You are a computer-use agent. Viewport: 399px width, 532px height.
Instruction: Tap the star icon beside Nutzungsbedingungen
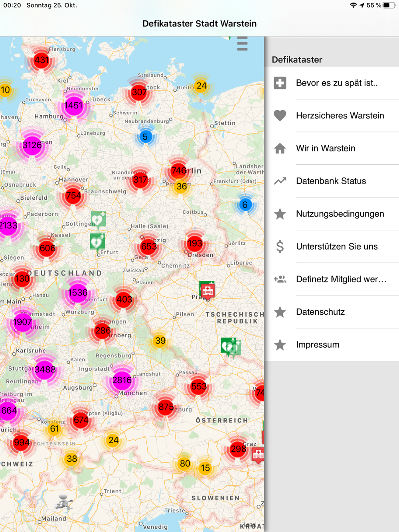280,214
